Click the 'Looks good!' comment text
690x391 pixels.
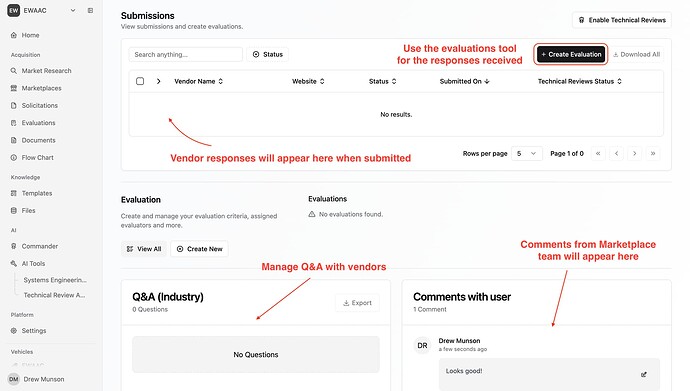point(464,371)
